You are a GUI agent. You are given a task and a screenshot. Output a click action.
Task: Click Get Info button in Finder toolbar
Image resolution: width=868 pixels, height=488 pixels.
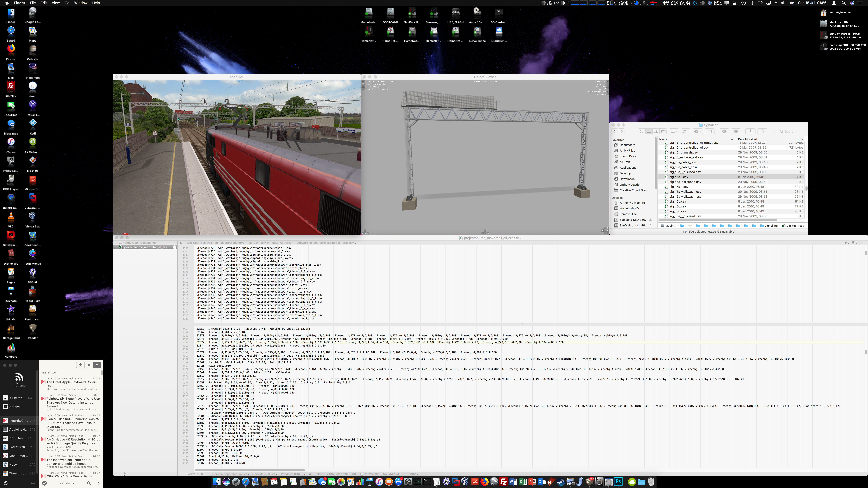tap(736, 131)
